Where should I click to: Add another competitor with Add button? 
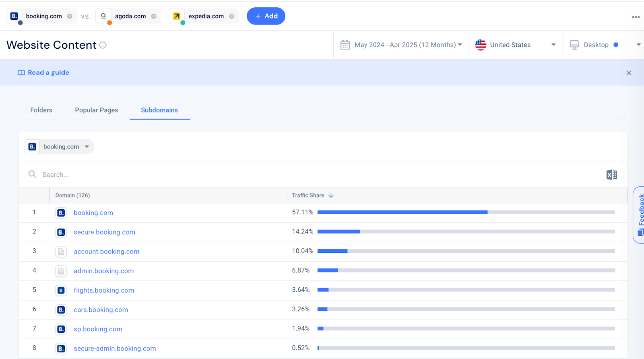pyautogui.click(x=266, y=16)
